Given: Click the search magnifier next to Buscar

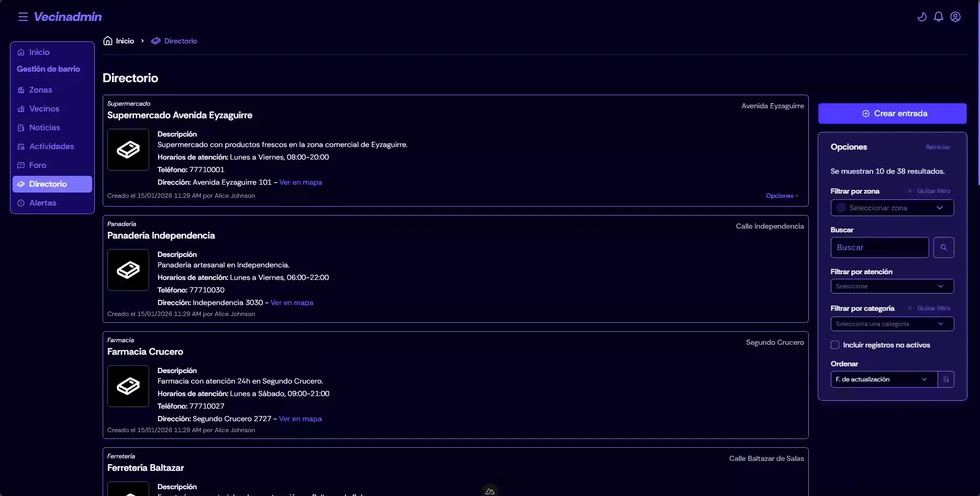Looking at the screenshot, I should [944, 247].
